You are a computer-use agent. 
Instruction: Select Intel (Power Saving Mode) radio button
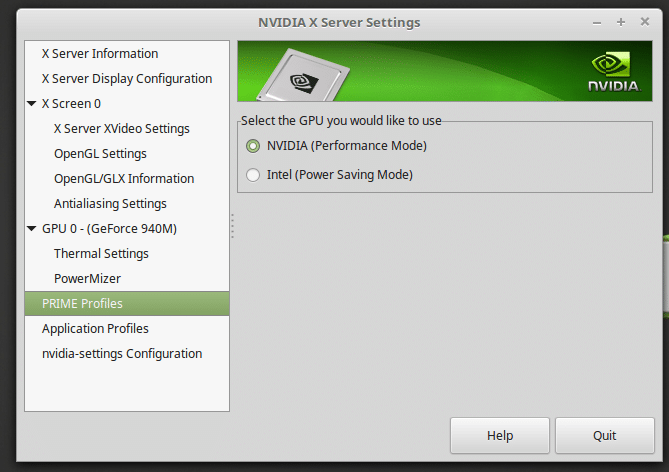click(x=253, y=175)
